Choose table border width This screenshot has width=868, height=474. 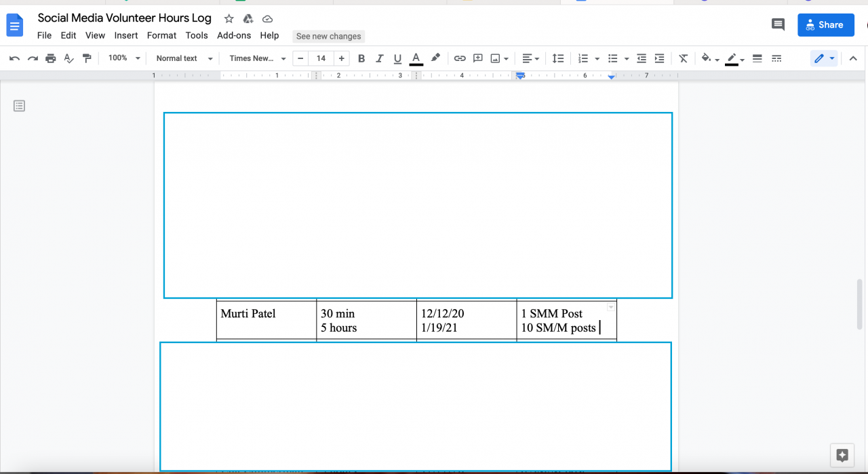pyautogui.click(x=758, y=58)
